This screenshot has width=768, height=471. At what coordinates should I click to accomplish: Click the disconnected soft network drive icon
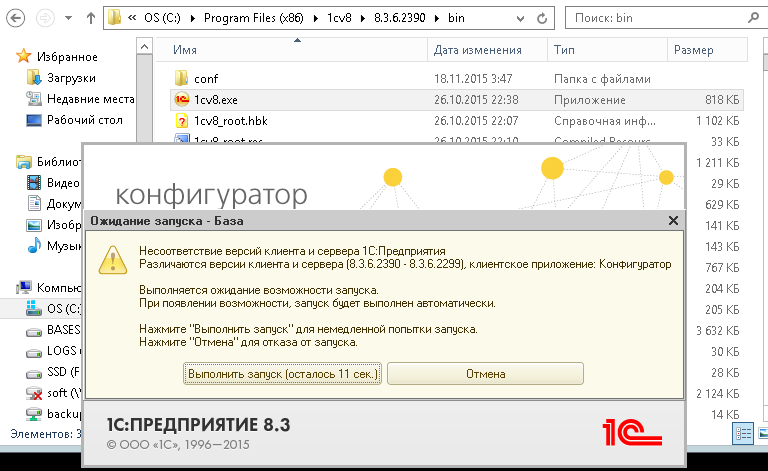tap(33, 393)
